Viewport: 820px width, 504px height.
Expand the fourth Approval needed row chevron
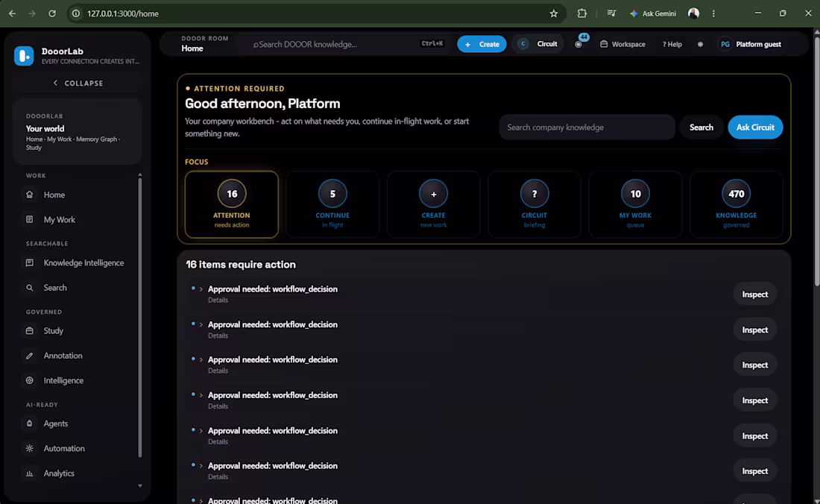click(x=201, y=395)
